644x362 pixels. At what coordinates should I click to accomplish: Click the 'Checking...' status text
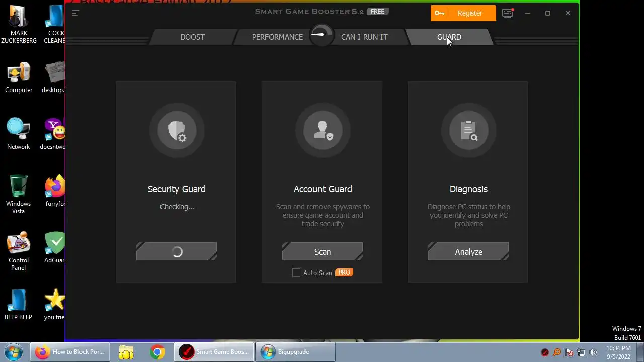(x=177, y=207)
